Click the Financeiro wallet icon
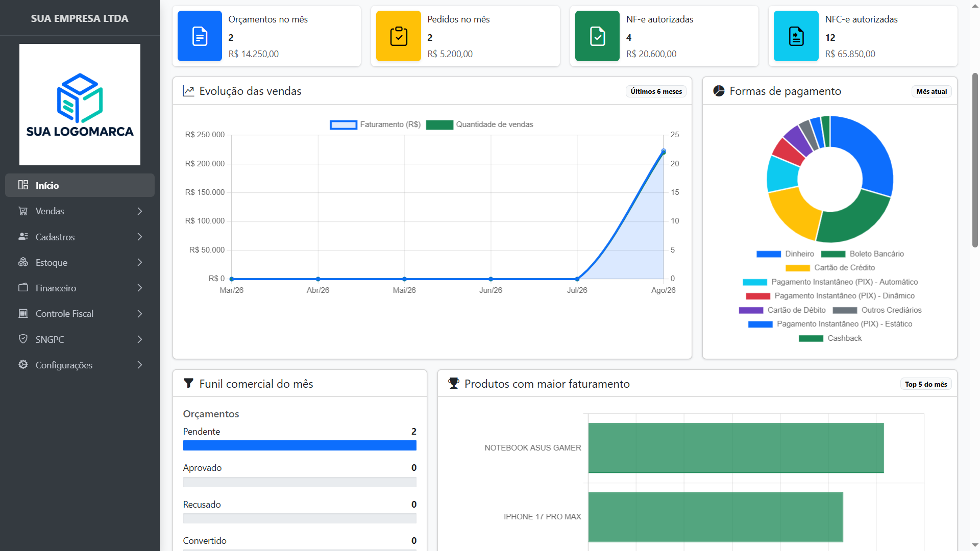 tap(23, 287)
